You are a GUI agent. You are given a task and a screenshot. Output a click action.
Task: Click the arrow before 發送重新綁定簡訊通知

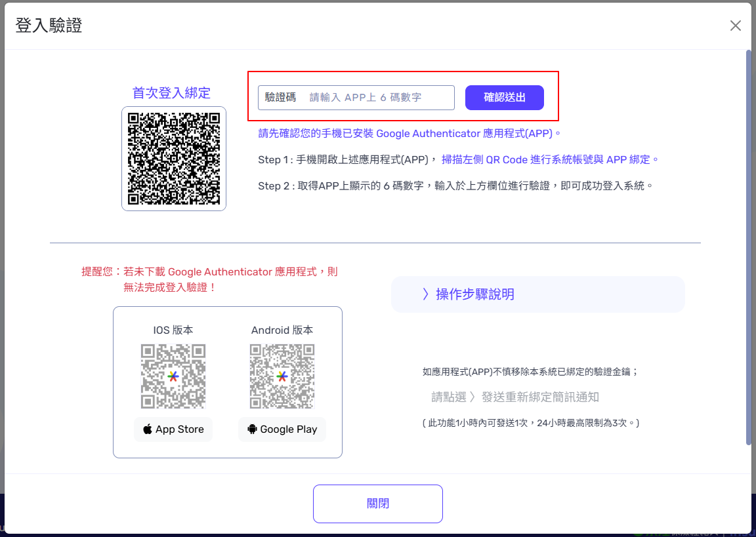(472, 397)
